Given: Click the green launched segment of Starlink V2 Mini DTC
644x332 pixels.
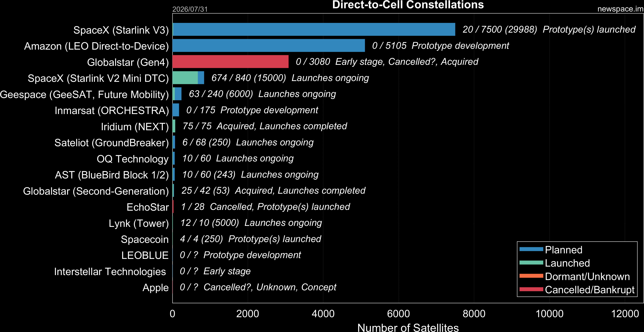Looking at the screenshot, I should tap(185, 78).
